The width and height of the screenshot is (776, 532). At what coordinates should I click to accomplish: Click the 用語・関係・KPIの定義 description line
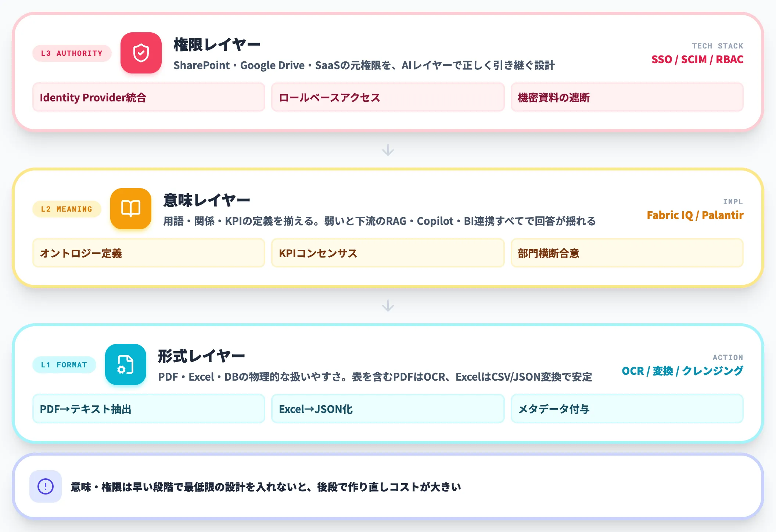point(380,221)
